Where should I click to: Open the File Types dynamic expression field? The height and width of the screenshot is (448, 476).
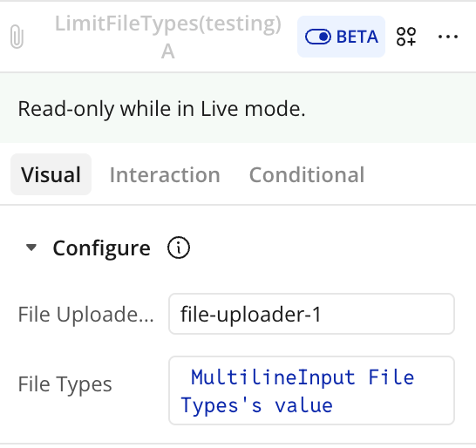[311, 390]
